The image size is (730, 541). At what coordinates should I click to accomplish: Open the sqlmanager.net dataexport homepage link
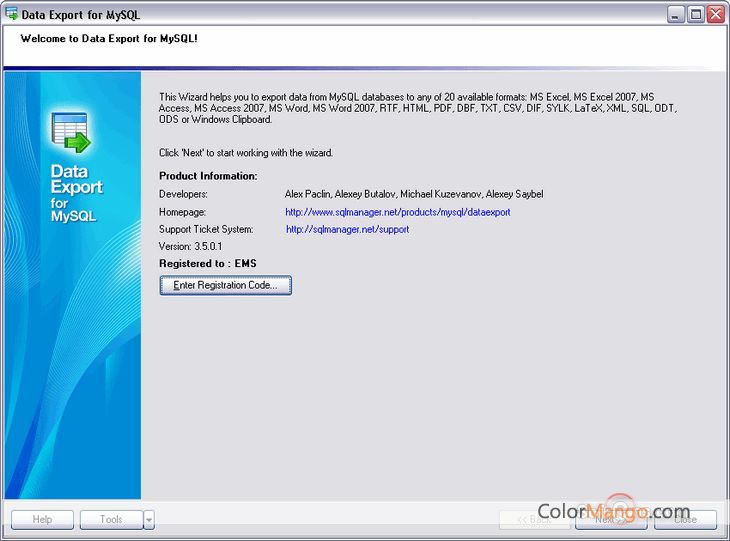pos(398,212)
